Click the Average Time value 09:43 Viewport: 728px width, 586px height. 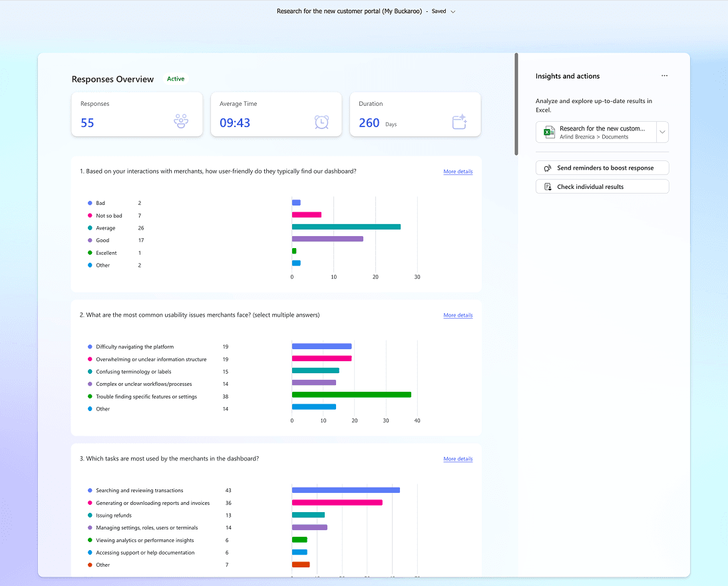pos(235,123)
